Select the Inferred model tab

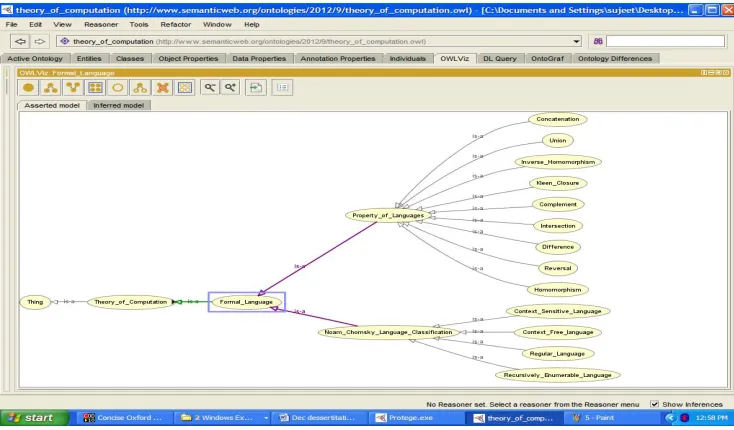coord(118,105)
